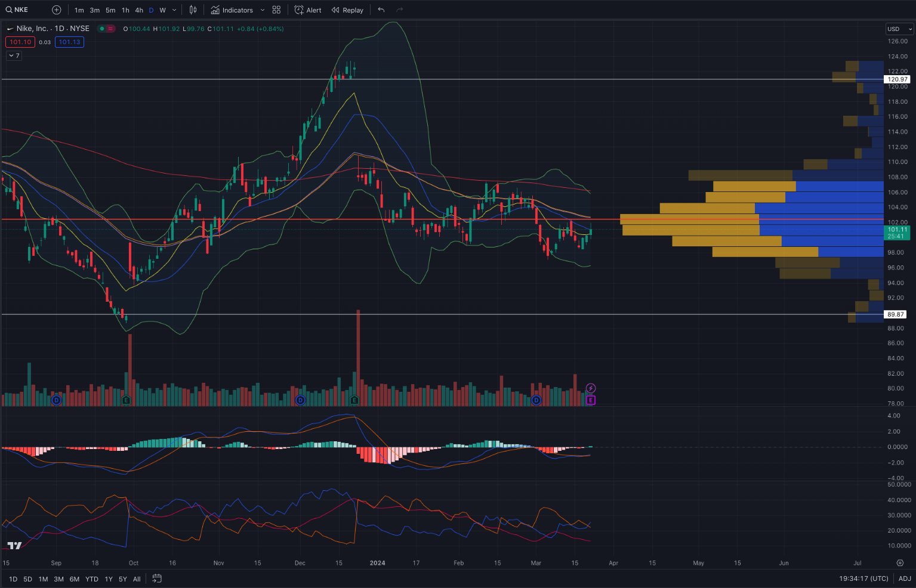Image resolution: width=916 pixels, height=588 pixels.
Task: Expand the collapsed 7 indicators legend
Action: click(14, 55)
